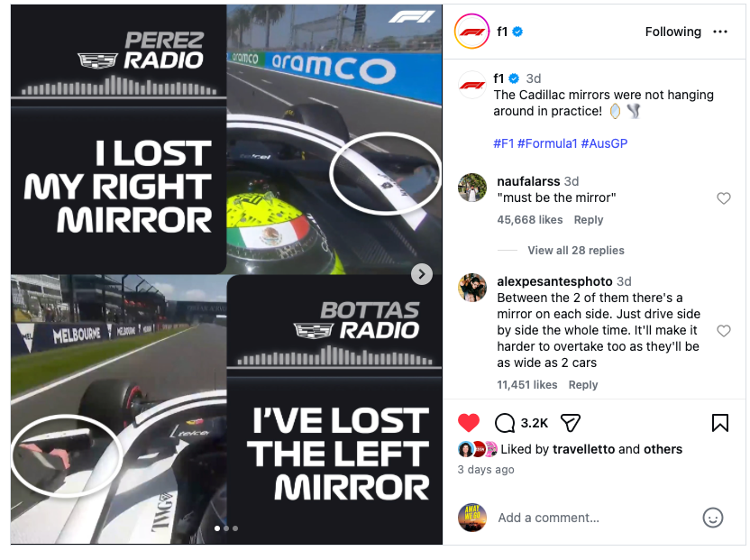Viewport: 750px width, 560px height.
Task: Save post with bookmark icon
Action: tap(720, 423)
